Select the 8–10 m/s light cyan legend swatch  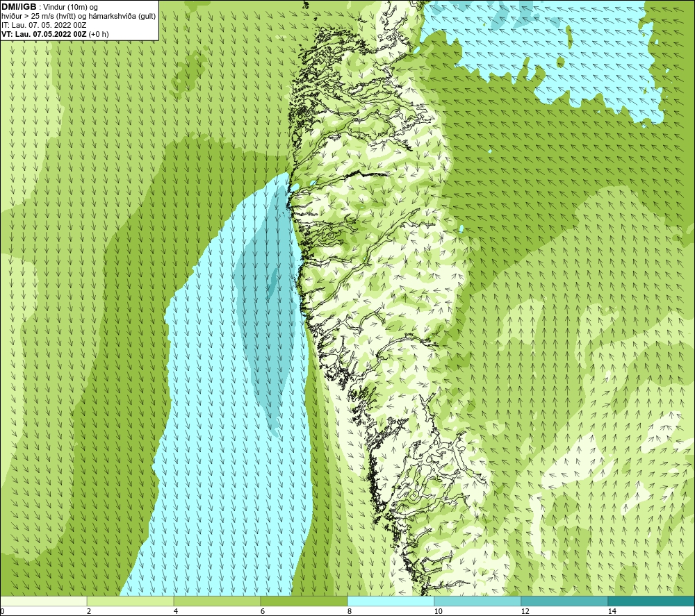391,601
